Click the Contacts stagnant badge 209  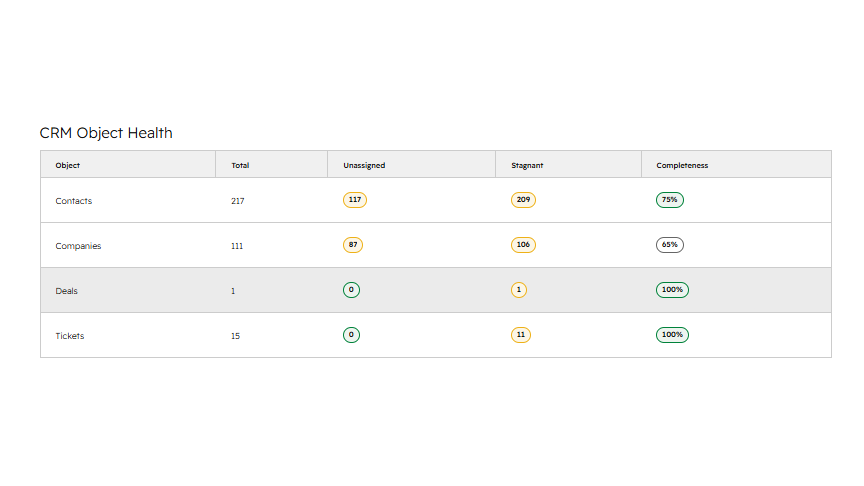click(x=523, y=200)
